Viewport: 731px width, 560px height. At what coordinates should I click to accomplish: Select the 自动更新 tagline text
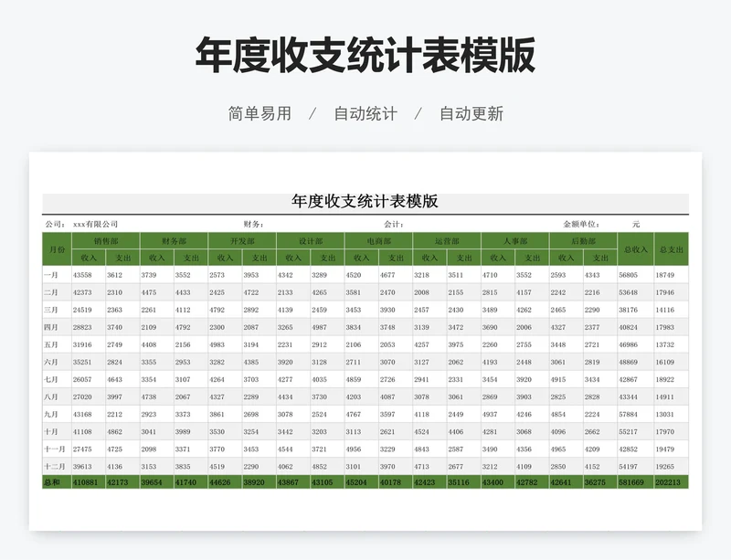(471, 113)
